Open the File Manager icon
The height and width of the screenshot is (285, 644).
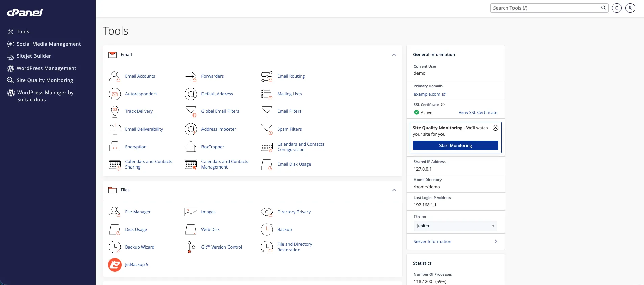point(115,212)
